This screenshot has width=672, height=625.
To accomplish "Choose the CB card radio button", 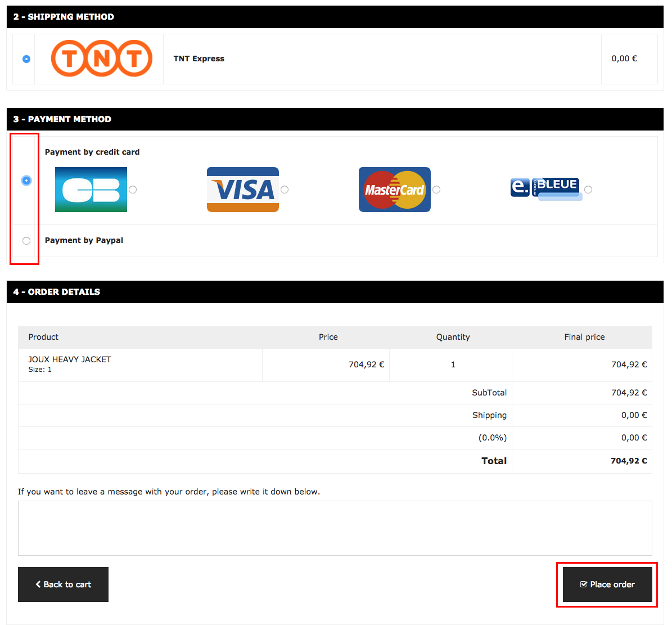I will [x=133, y=190].
